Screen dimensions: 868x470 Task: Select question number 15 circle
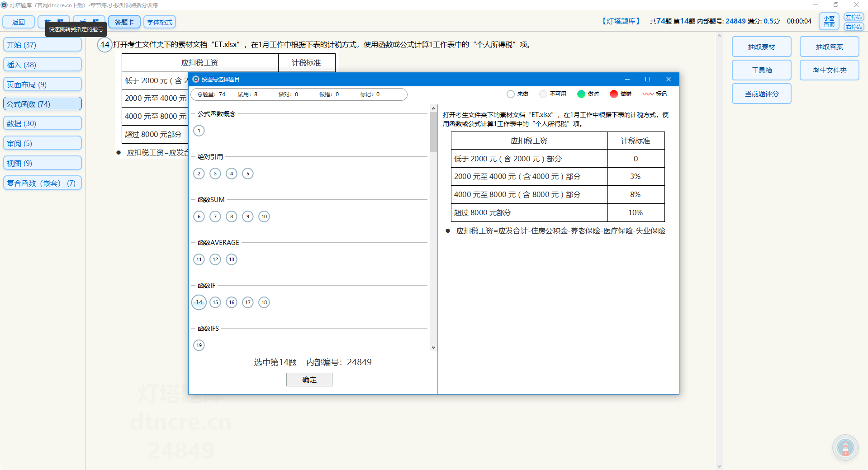coord(215,302)
